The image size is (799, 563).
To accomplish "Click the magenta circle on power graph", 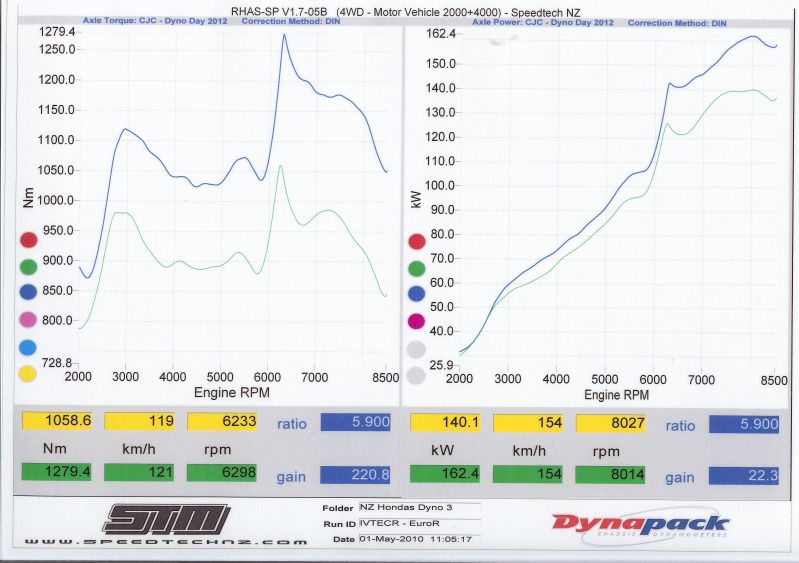I will [x=418, y=321].
